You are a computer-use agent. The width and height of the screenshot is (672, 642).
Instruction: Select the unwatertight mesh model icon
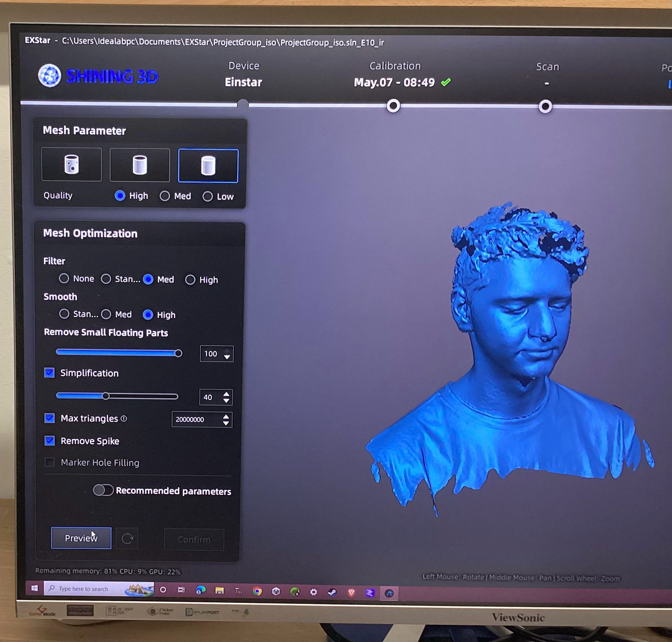pos(71,164)
